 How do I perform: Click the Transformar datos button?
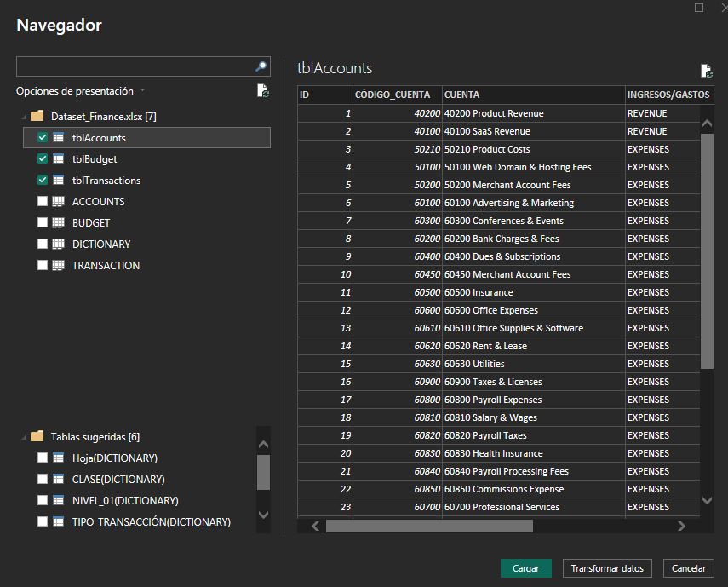click(x=607, y=568)
